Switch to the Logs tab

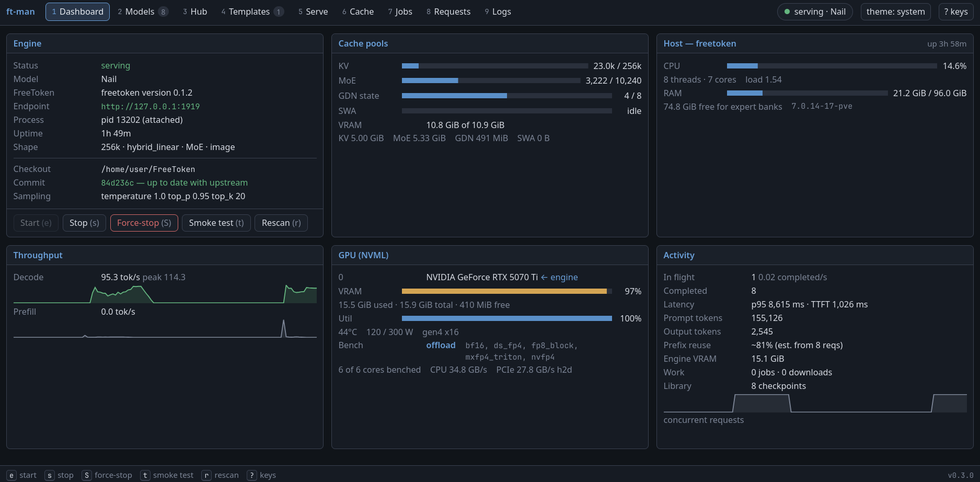[x=498, y=12]
